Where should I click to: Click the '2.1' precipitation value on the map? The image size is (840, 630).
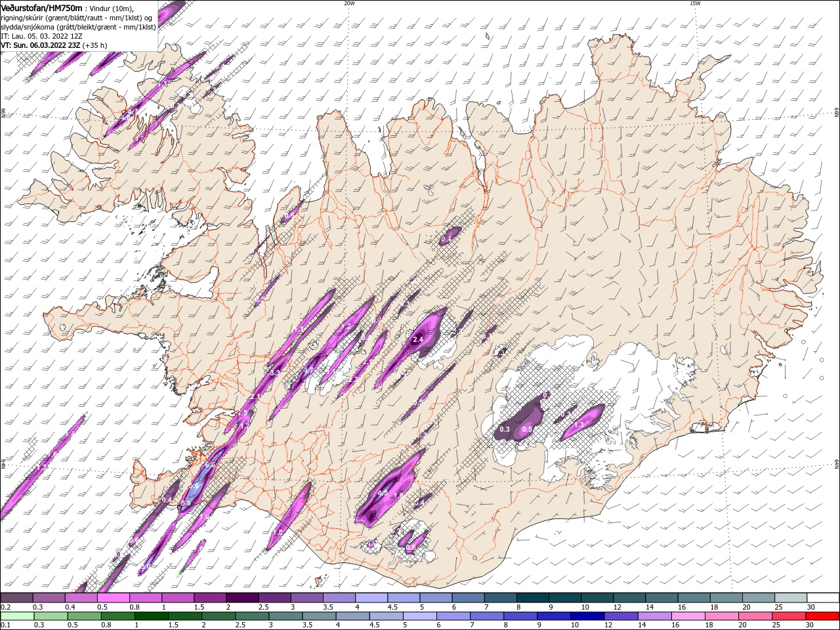tap(256, 397)
